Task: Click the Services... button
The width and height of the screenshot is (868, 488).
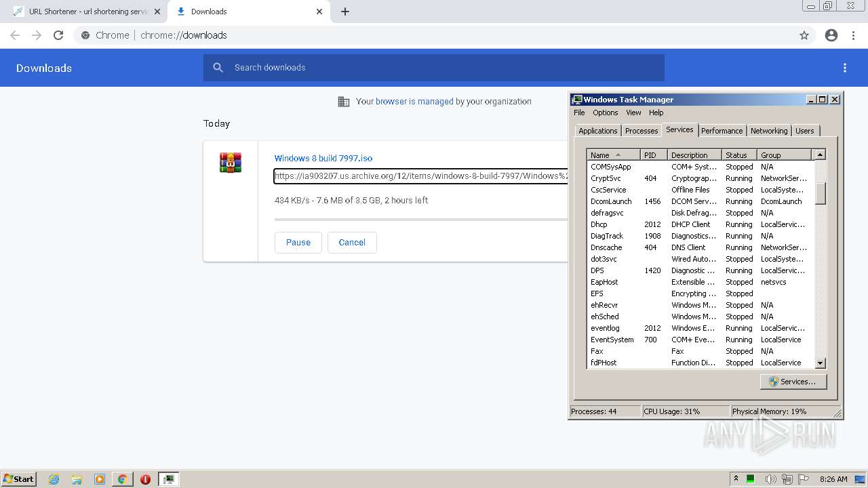Action: [x=793, y=382]
